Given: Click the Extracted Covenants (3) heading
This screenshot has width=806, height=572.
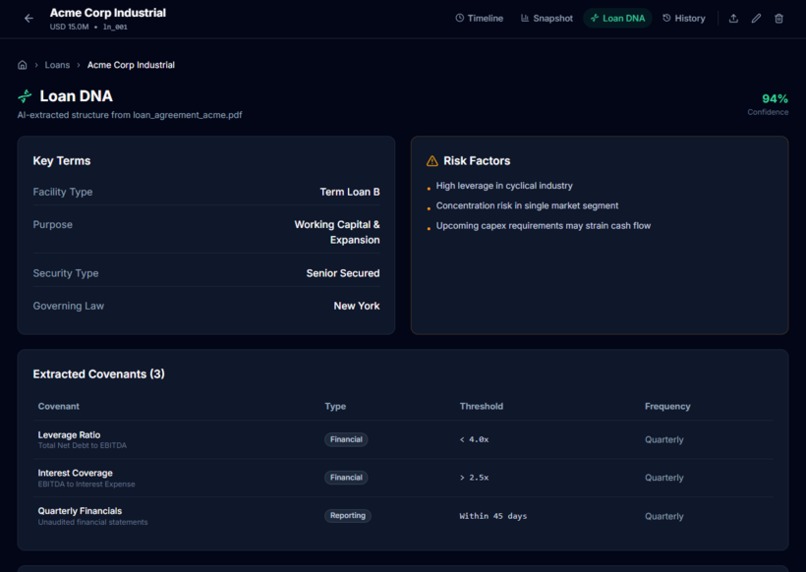Looking at the screenshot, I should point(99,374).
